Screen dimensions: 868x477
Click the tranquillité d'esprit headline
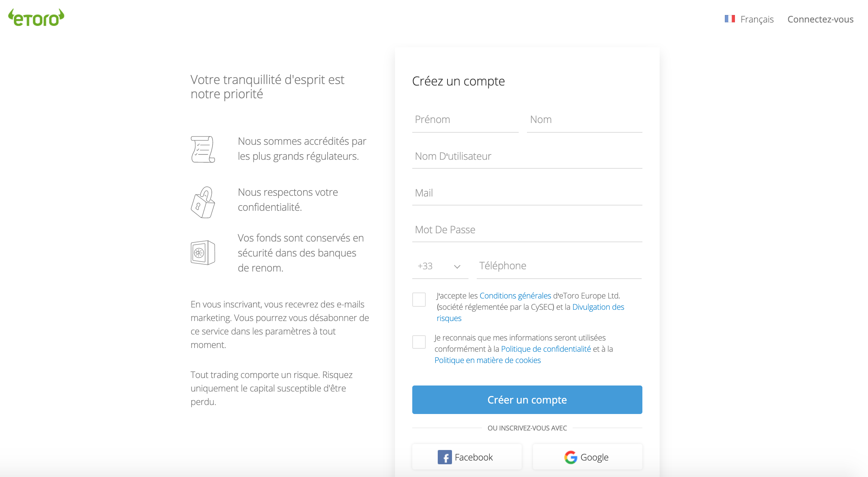pyautogui.click(x=267, y=87)
